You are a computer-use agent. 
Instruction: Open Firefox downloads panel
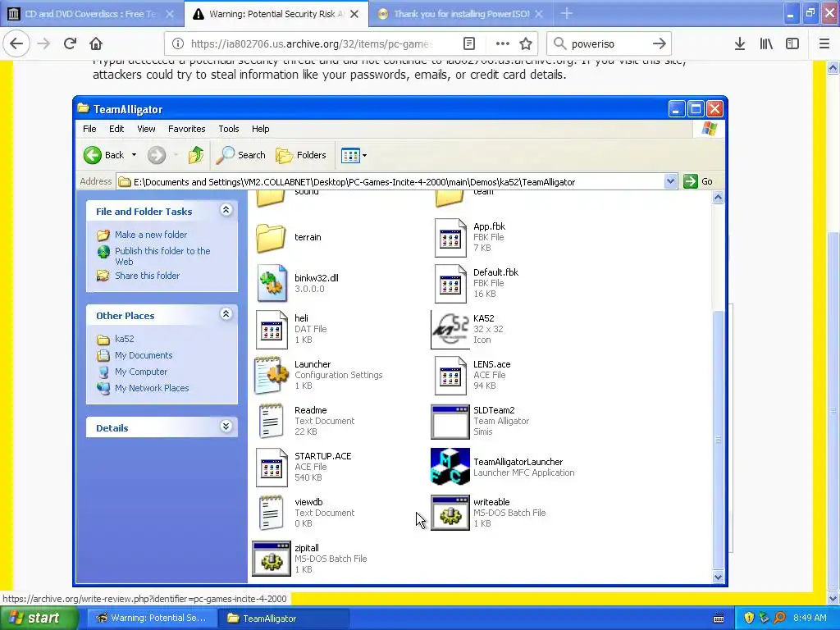[740, 43]
